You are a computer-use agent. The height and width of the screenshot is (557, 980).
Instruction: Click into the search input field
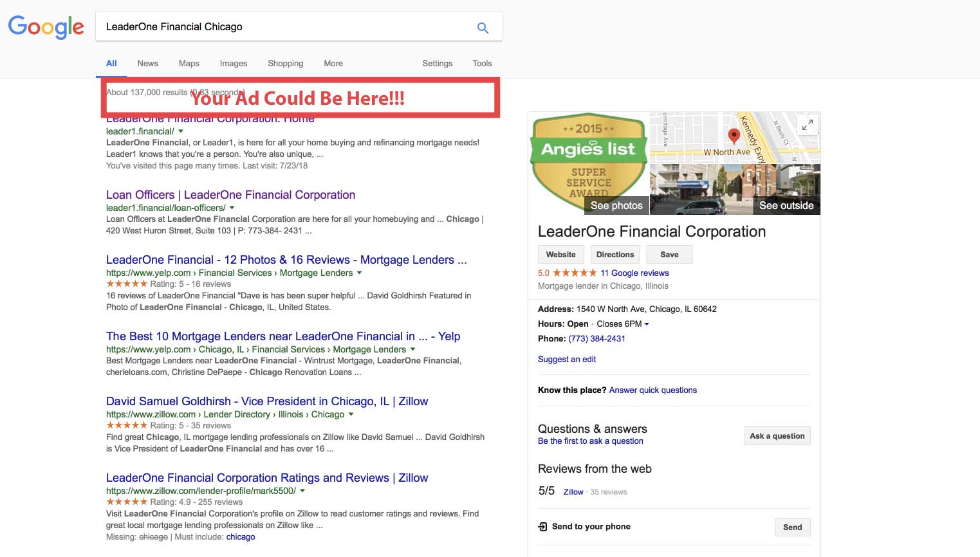click(x=283, y=27)
